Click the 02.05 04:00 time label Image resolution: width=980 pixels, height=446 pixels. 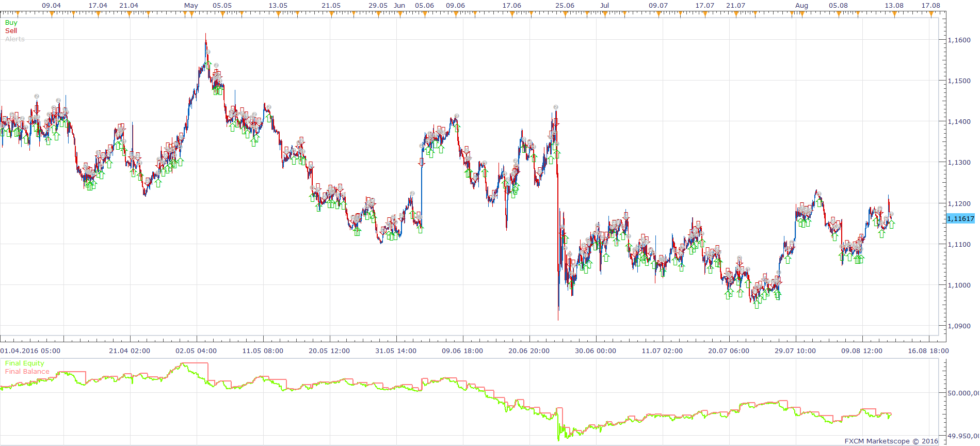pyautogui.click(x=196, y=351)
